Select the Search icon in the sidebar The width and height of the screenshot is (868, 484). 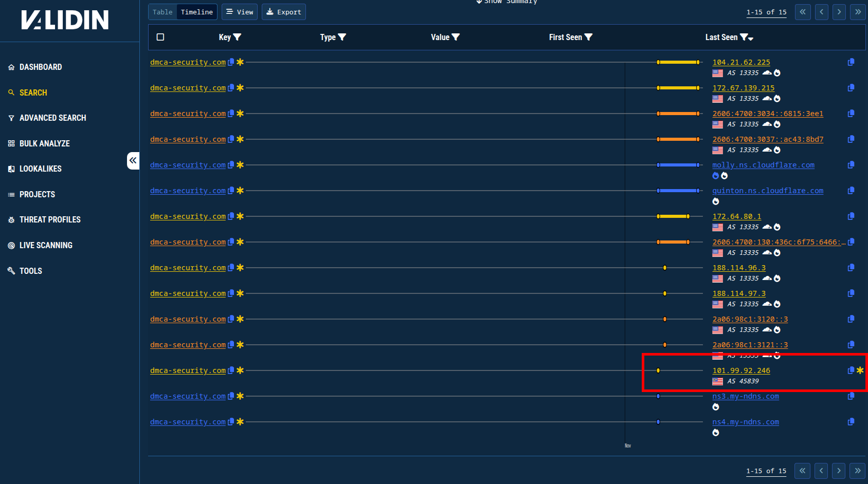coord(11,92)
